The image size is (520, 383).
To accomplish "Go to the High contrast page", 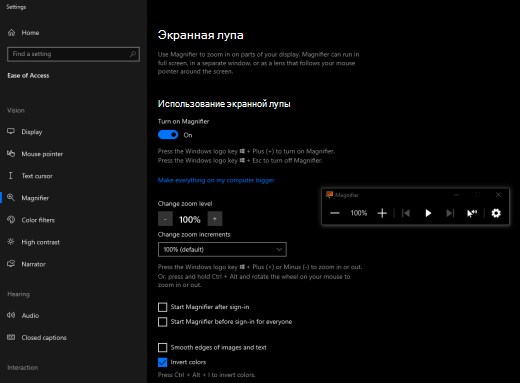I will point(41,242).
